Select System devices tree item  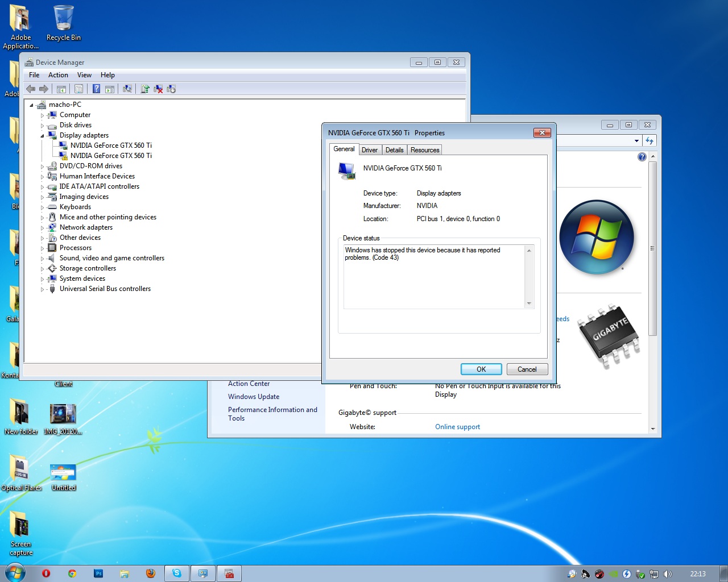(x=82, y=278)
